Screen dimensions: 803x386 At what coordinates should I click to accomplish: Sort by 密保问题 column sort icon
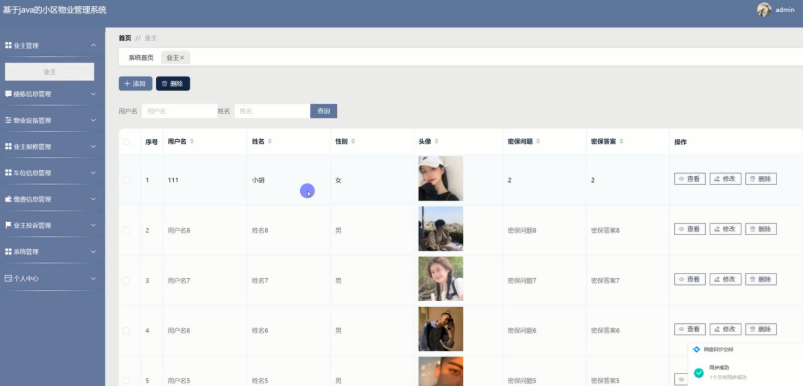point(538,141)
